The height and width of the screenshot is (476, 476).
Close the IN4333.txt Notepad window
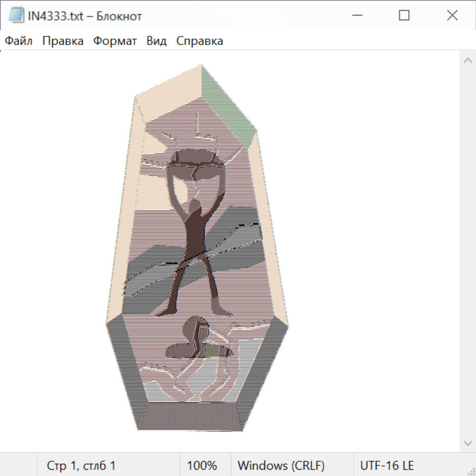pos(452,16)
